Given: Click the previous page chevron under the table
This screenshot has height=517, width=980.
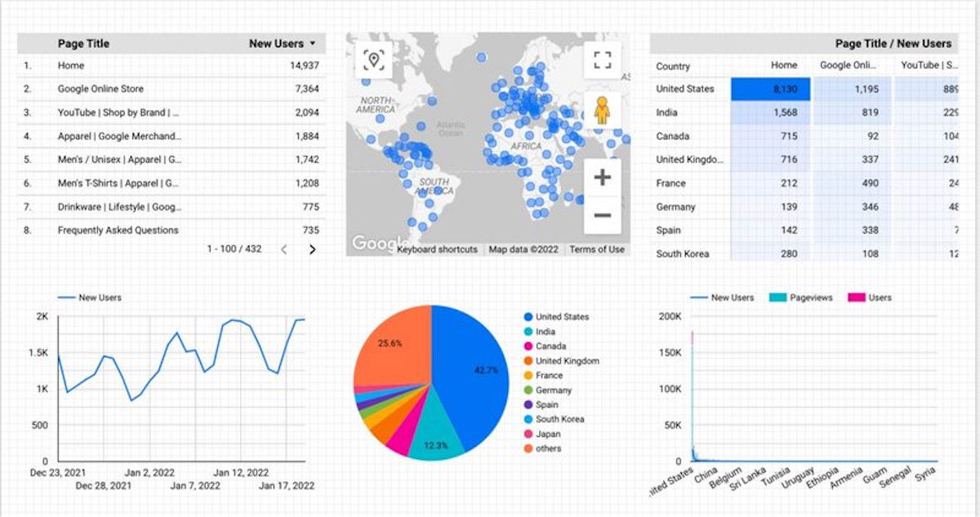Looking at the screenshot, I should coord(286,247).
